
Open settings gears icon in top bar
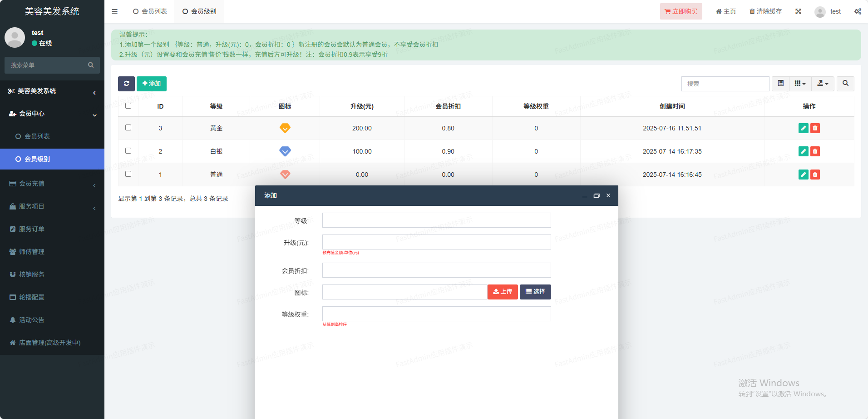click(x=858, y=11)
